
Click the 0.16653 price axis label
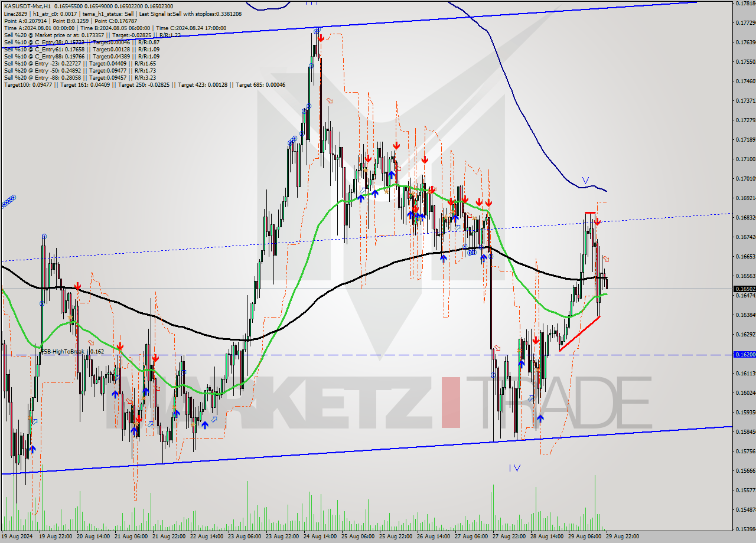745,257
